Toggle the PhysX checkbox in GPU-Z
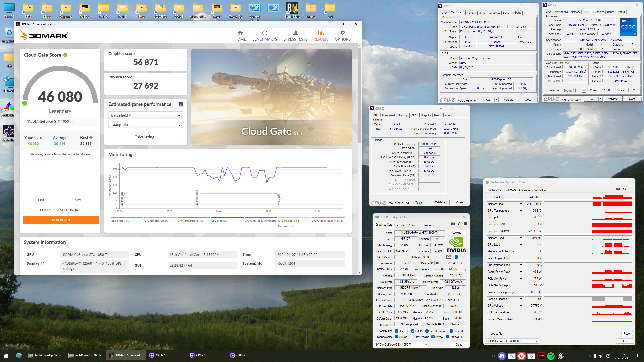The image size is (644, 362). click(433, 337)
